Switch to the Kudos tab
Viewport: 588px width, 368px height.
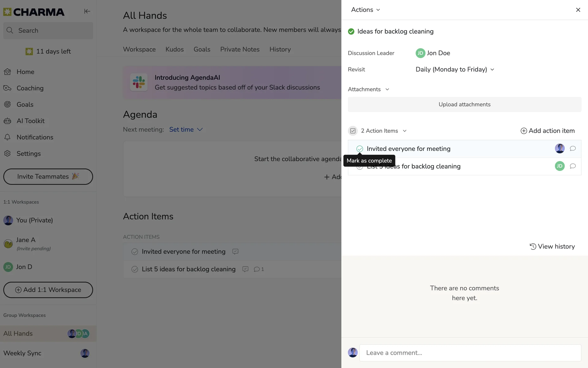(x=174, y=49)
